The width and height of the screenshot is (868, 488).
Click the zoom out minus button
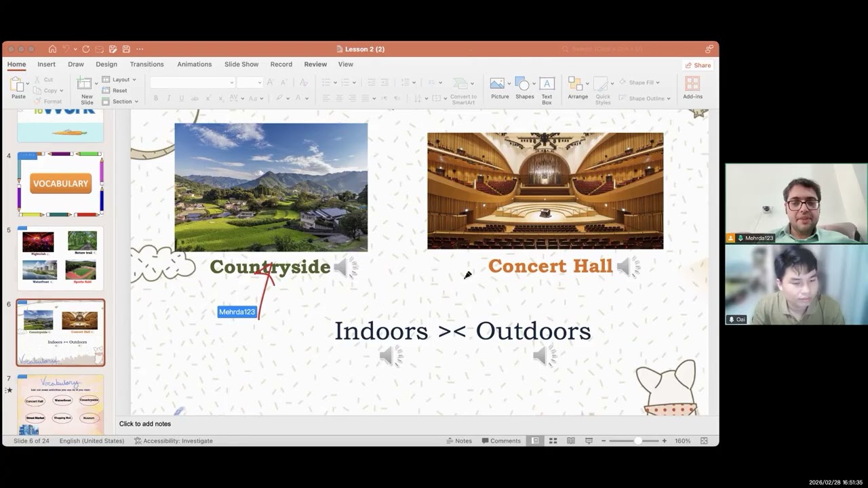click(604, 441)
